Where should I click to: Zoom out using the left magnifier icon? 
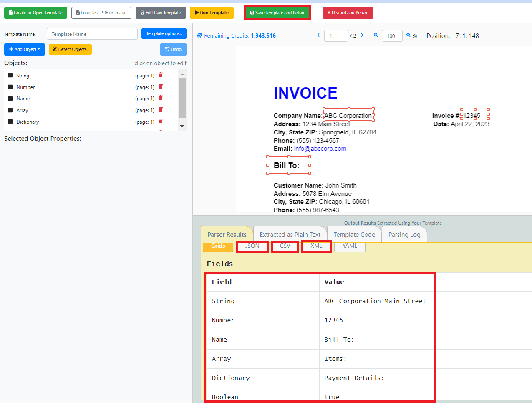pyautogui.click(x=376, y=35)
